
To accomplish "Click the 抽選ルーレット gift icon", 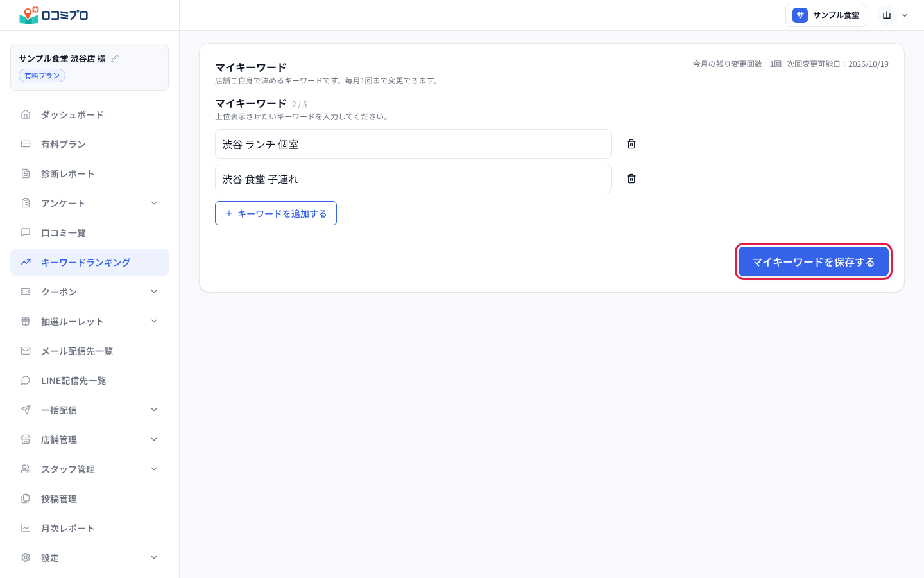I will tap(26, 321).
